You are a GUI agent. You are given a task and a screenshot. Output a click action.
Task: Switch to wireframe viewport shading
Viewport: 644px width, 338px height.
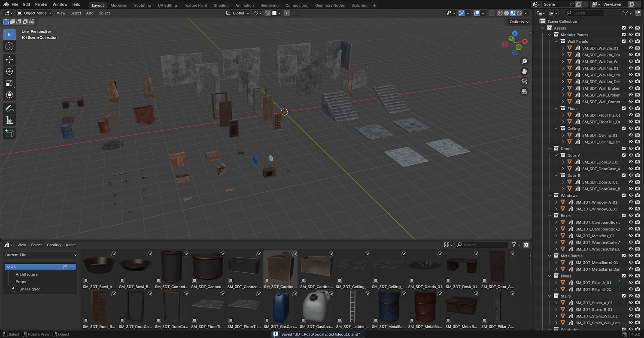pos(500,13)
